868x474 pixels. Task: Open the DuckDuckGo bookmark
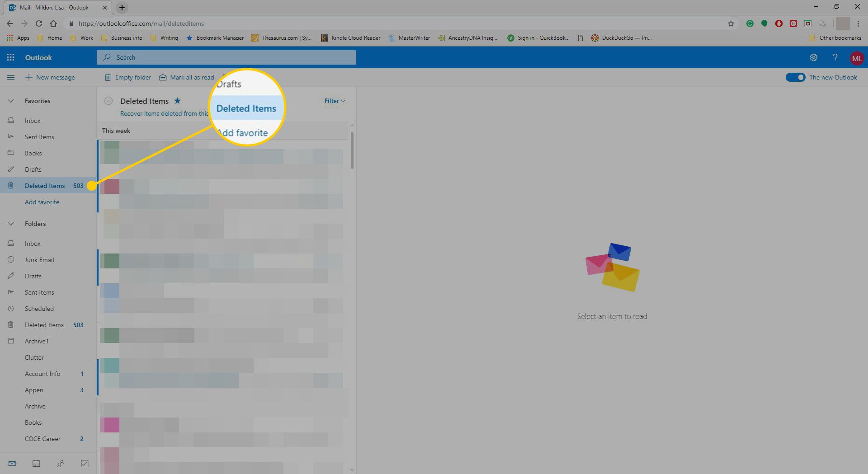(622, 38)
